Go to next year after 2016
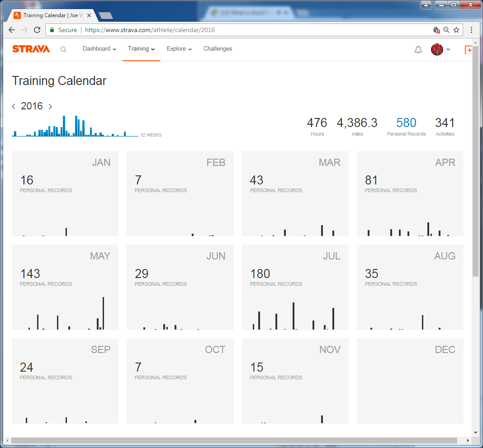Image resolution: width=483 pixels, height=448 pixels. (x=50, y=106)
